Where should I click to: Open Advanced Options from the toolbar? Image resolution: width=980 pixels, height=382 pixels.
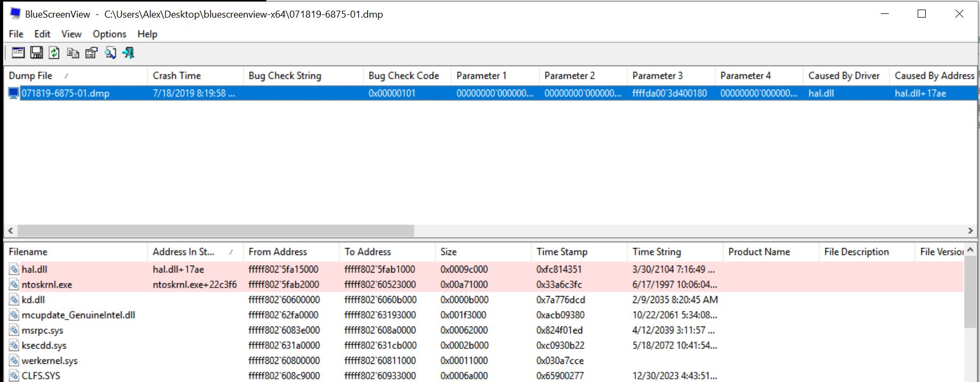pos(18,52)
